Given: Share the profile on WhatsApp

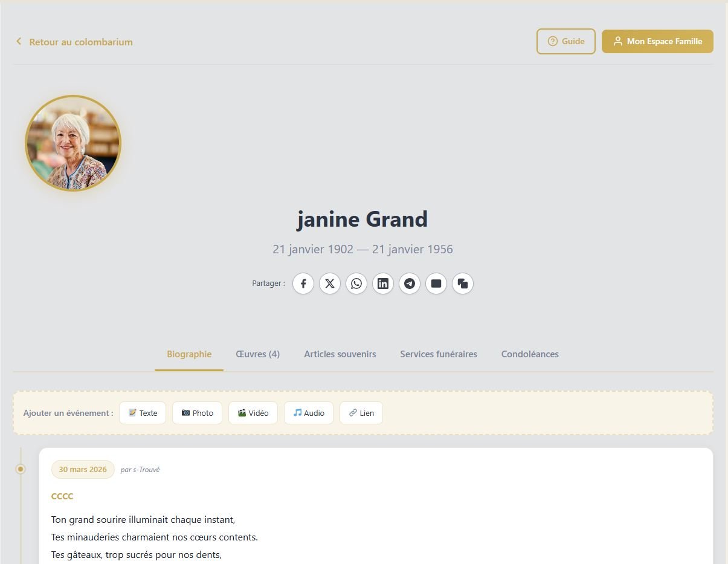Looking at the screenshot, I should (x=356, y=284).
